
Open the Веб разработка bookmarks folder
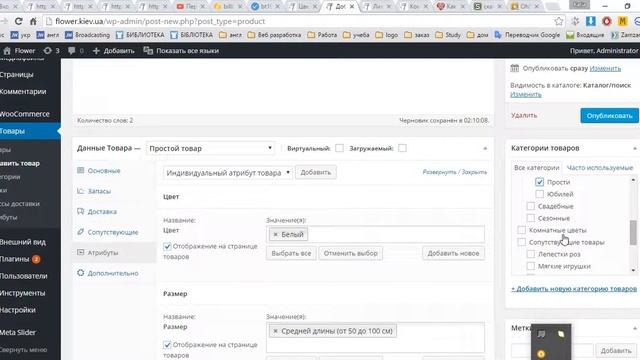(x=274, y=35)
